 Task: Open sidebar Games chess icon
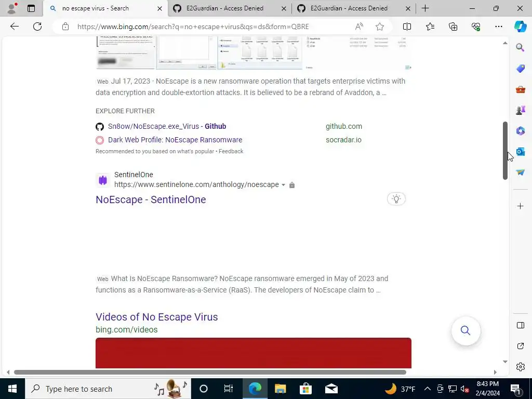tap(520, 110)
